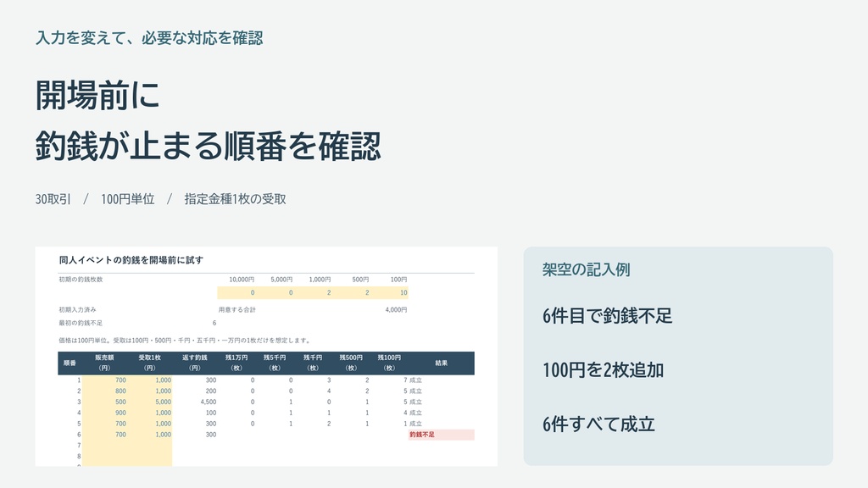Click the 6件すべて成立 line
The width and height of the screenshot is (868, 488).
[598, 424]
